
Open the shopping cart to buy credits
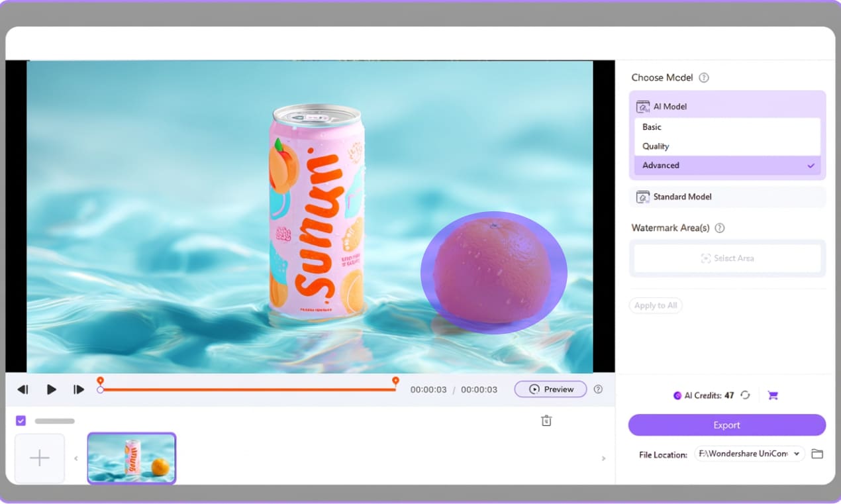(x=773, y=395)
